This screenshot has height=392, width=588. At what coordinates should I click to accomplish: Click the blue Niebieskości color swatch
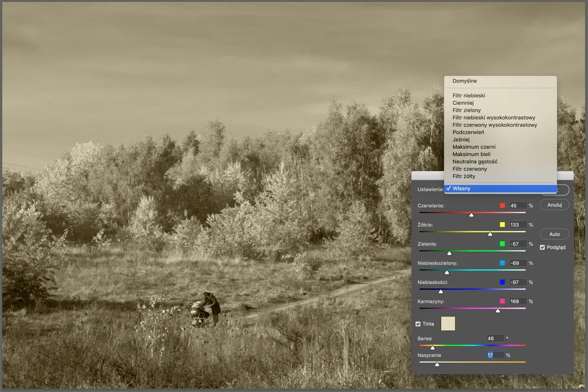[x=502, y=282]
